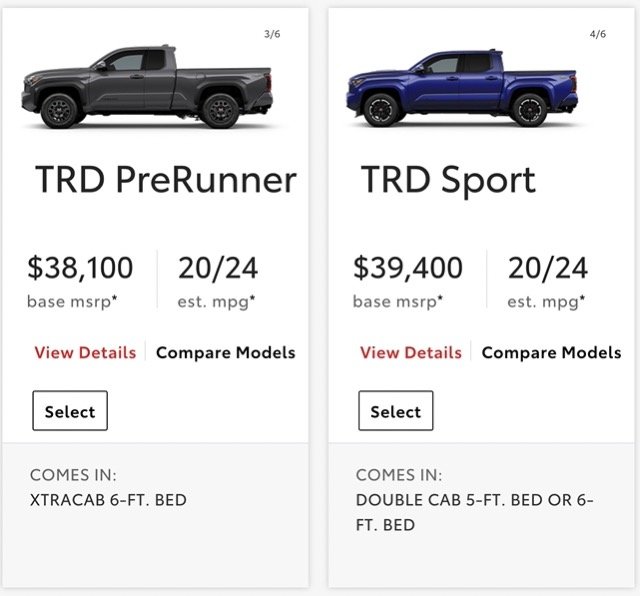This screenshot has width=640, height=596.
Task: Select the TRD PreRunner model
Action: 70,411
